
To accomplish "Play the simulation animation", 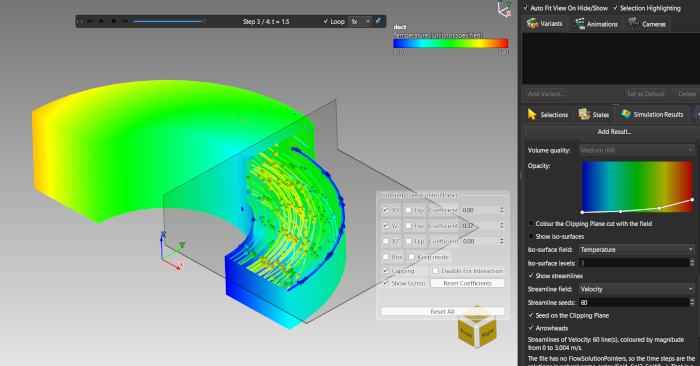I will coord(101,21).
